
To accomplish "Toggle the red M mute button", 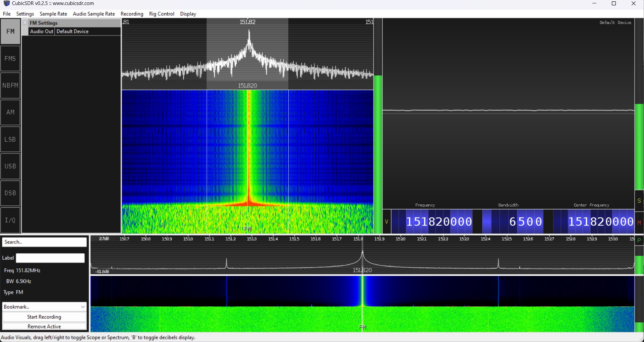I will (639, 223).
